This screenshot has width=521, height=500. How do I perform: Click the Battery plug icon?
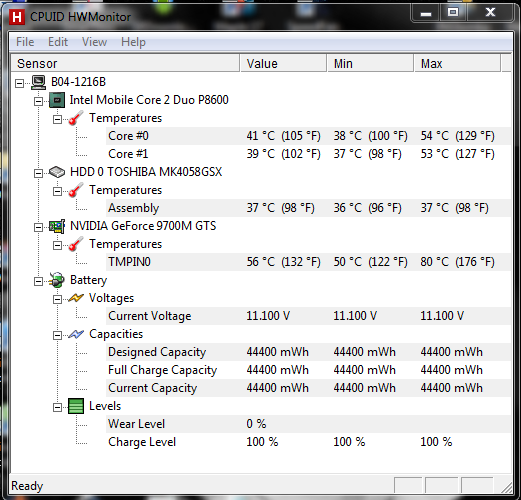coord(57,280)
